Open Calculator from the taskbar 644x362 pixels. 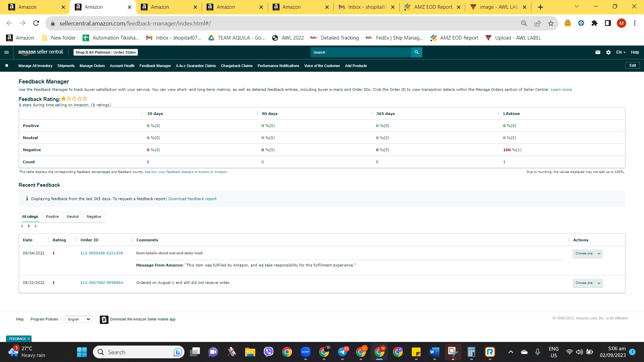coord(471,352)
